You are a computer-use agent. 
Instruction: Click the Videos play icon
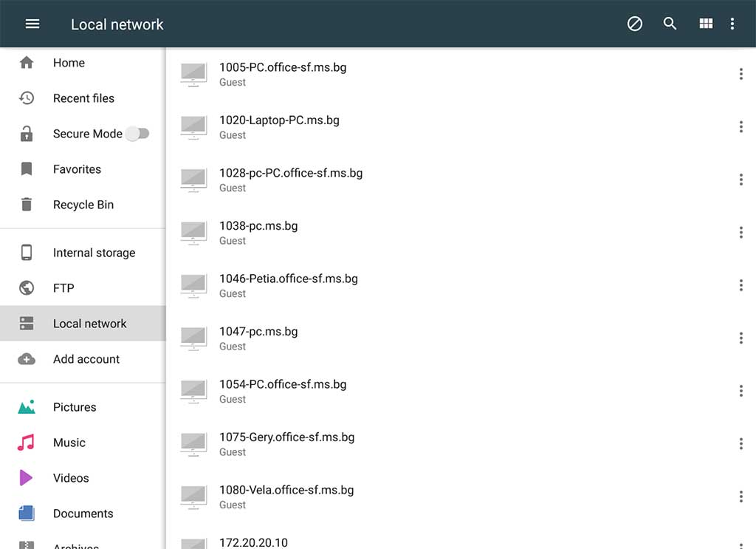pos(26,477)
